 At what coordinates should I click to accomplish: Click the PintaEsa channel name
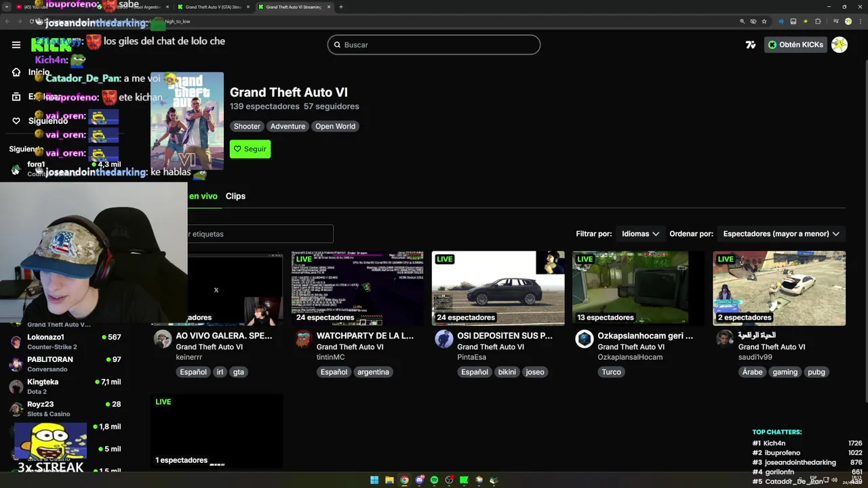pos(471,357)
